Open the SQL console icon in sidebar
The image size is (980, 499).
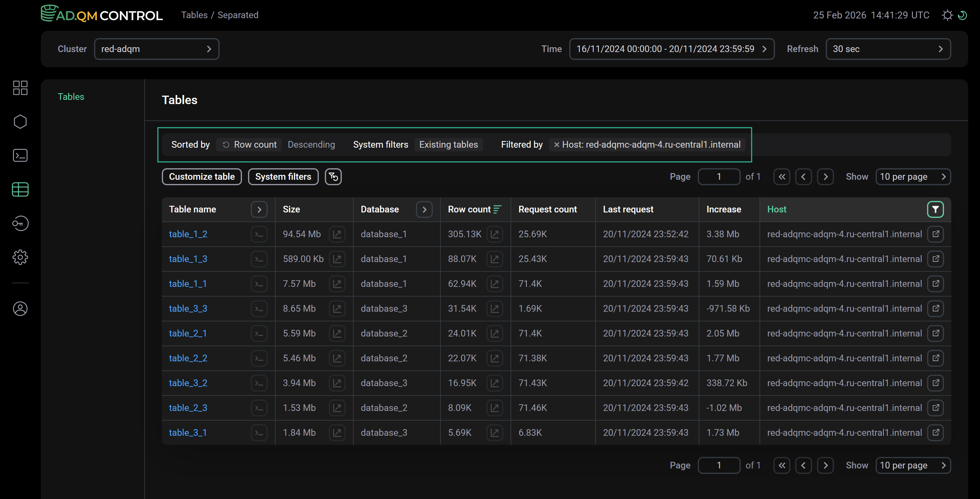[x=20, y=155]
